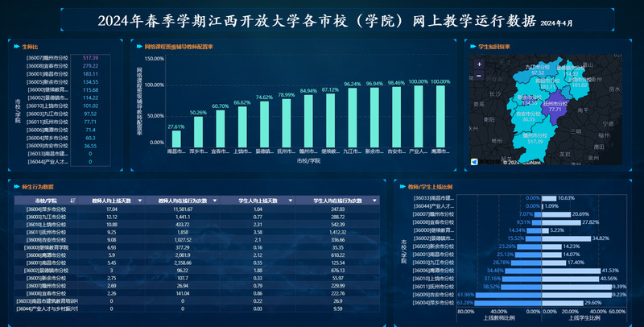Click the 南昌市分校 183.11 region on the map
Screen dimensions: 644x327
(x=548, y=84)
